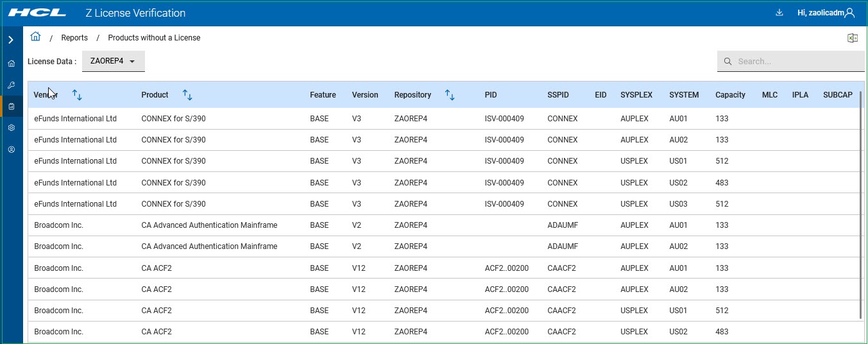Click V12 in the CA ACF2 US02 row
Screen dimensions: 868x344
point(359,332)
